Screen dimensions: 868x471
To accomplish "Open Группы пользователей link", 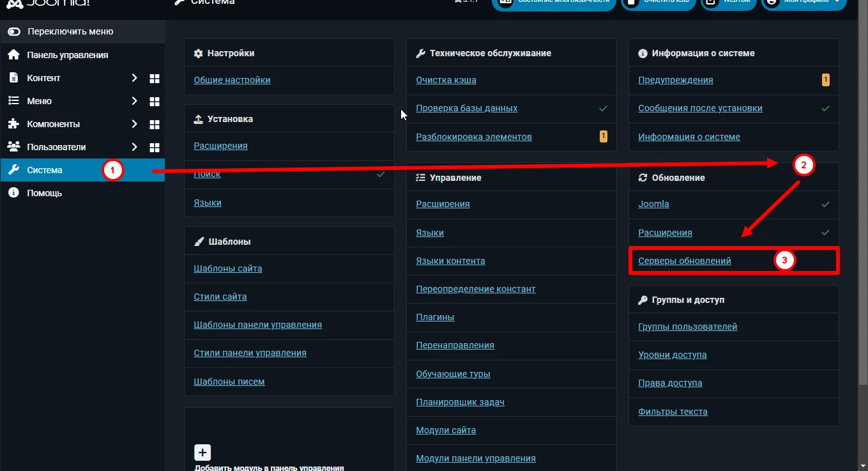I will point(687,327).
